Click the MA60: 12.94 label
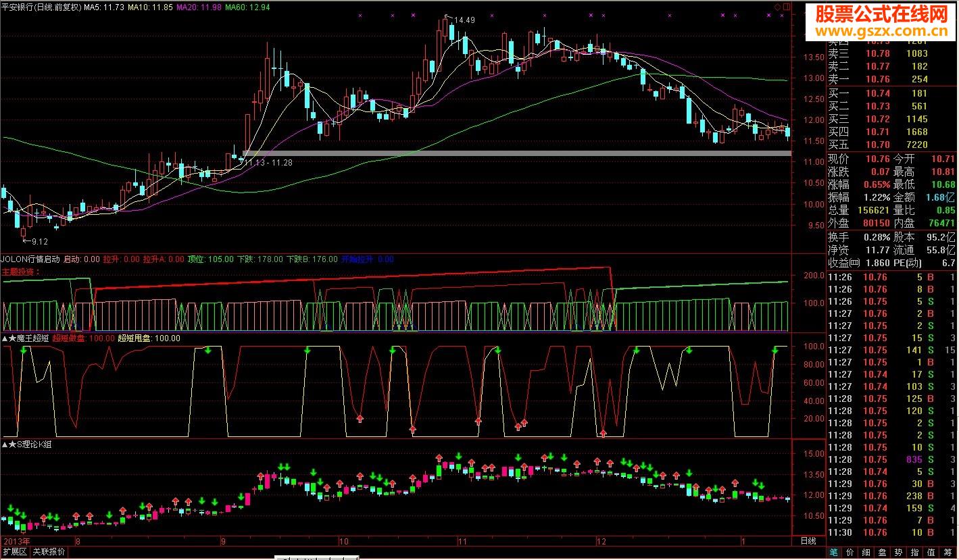The image size is (959, 560). point(247,7)
